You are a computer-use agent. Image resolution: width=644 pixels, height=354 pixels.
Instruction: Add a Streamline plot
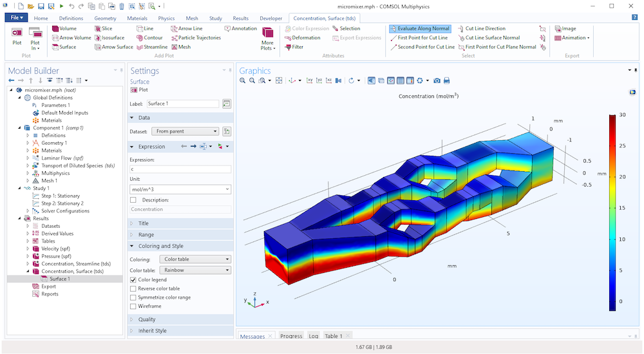coord(152,47)
